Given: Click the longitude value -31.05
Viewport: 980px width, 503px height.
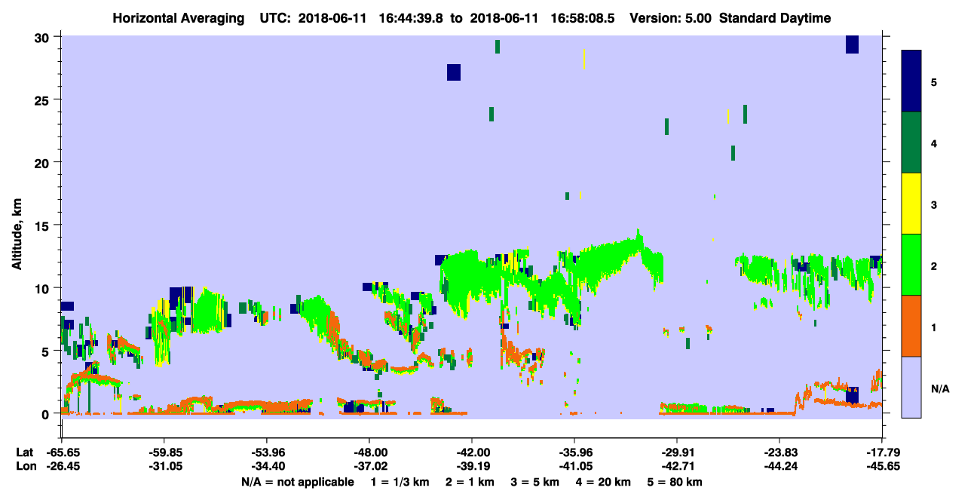Looking at the screenshot, I should 164,467.
